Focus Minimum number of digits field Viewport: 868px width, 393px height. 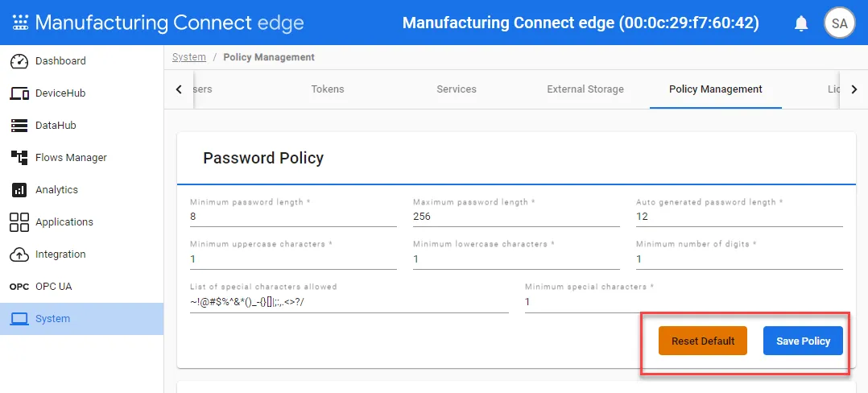(x=739, y=259)
